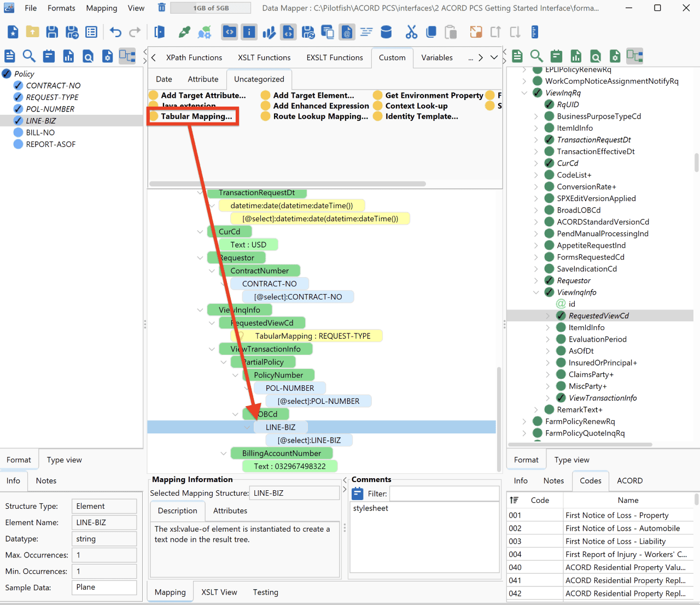
Task: Collapse ViewInqInfo in the target tree
Action: point(536,292)
